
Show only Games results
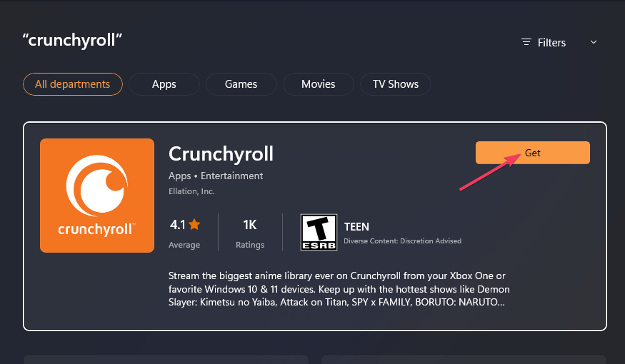(241, 84)
